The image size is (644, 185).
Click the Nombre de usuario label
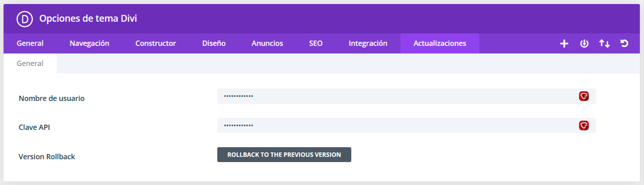(52, 99)
